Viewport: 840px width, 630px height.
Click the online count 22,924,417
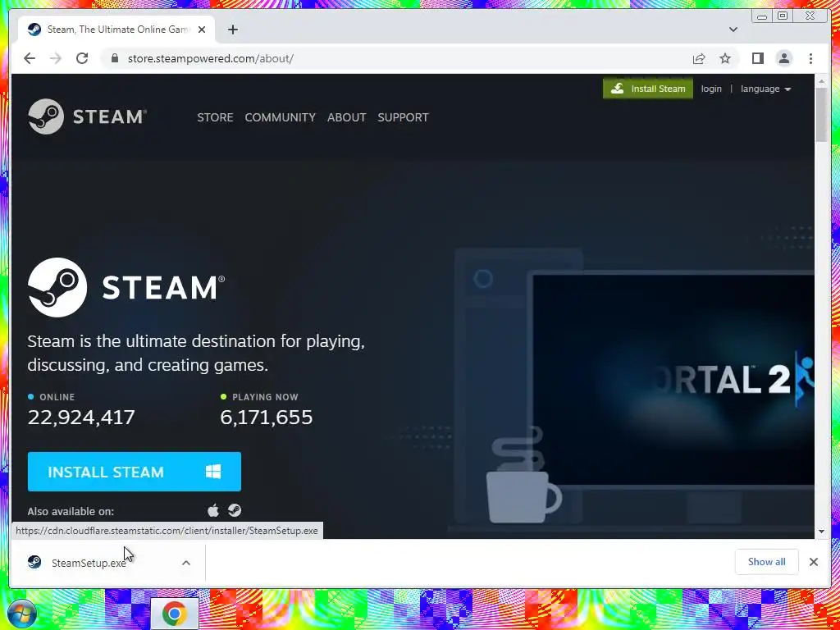(x=81, y=418)
